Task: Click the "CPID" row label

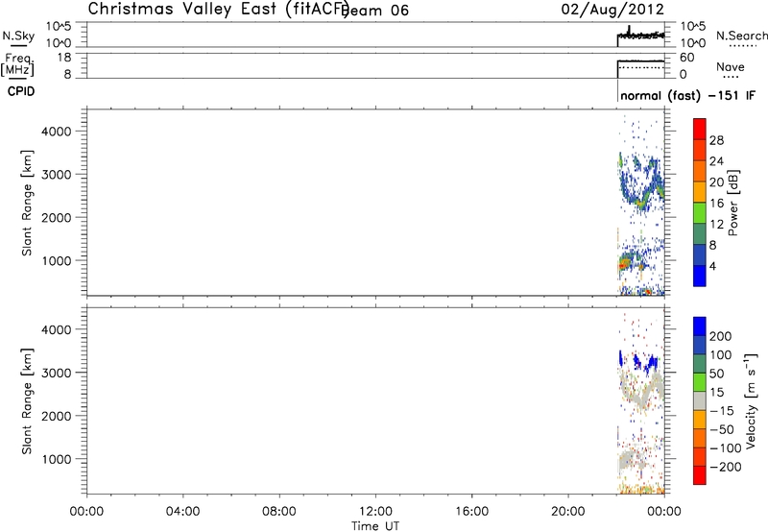Action: tap(21, 91)
